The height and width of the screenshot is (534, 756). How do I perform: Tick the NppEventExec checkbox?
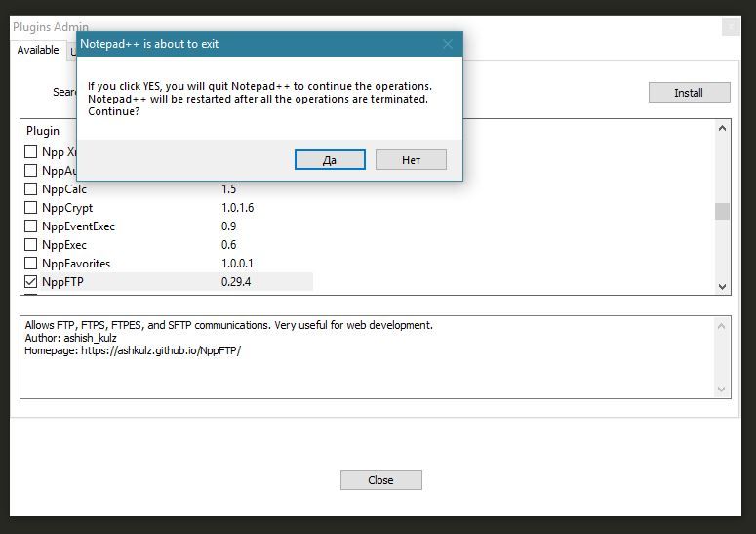tap(31, 226)
